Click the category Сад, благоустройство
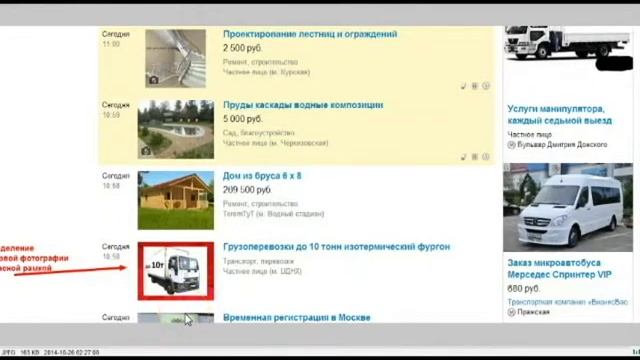 [259, 133]
